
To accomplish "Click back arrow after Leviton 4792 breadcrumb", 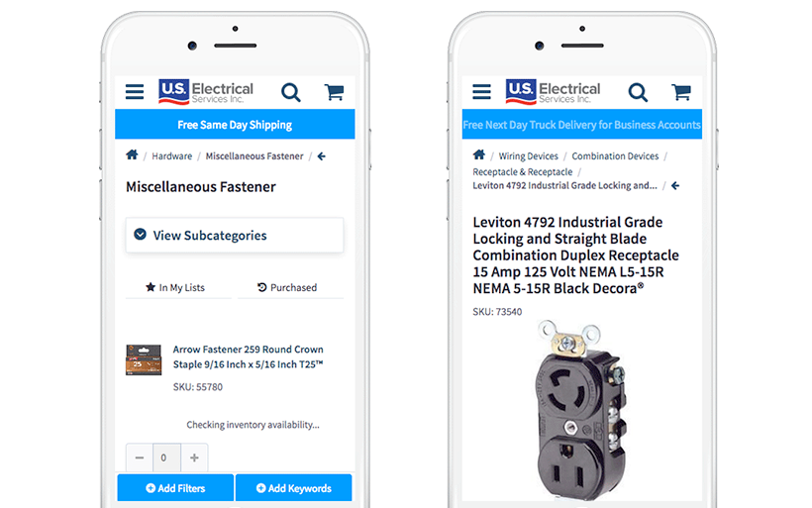I will point(675,185).
